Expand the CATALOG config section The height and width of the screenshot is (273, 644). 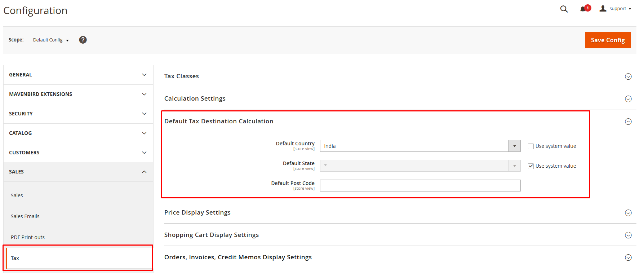78,133
